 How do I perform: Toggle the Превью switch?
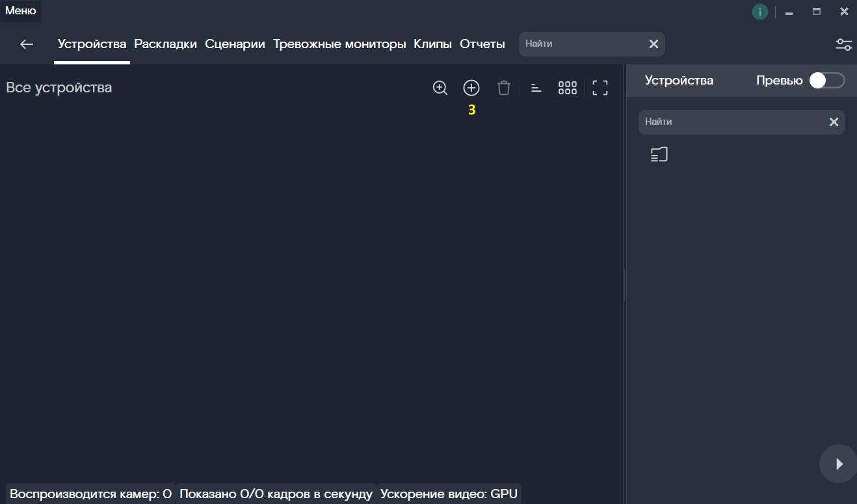(x=827, y=81)
